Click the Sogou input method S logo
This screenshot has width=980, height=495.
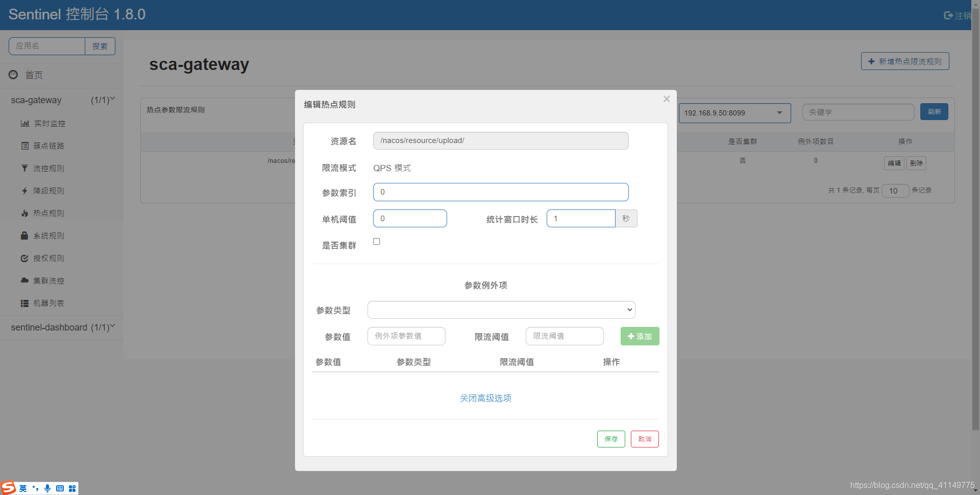click(x=8, y=488)
